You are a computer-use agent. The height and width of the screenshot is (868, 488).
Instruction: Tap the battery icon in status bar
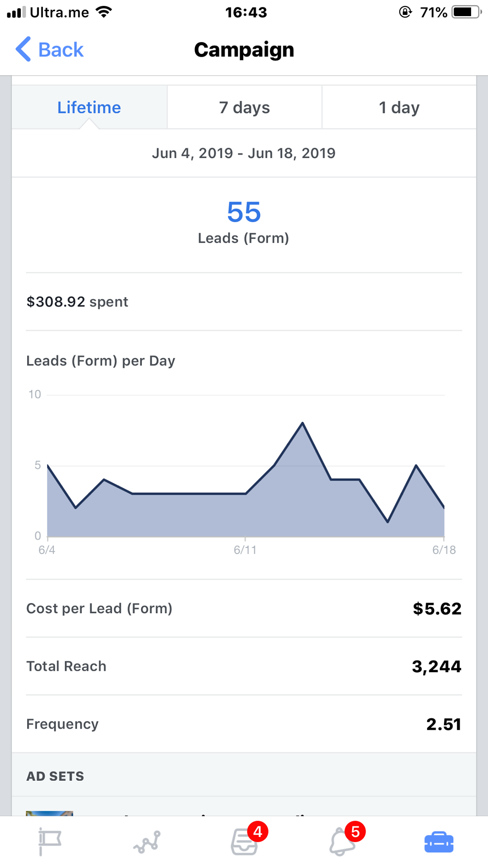click(x=466, y=12)
